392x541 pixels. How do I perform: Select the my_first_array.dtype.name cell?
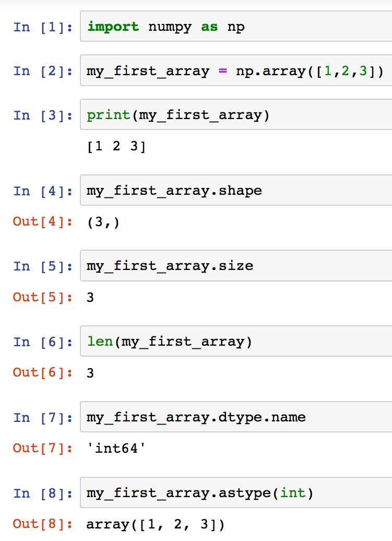tap(235, 417)
